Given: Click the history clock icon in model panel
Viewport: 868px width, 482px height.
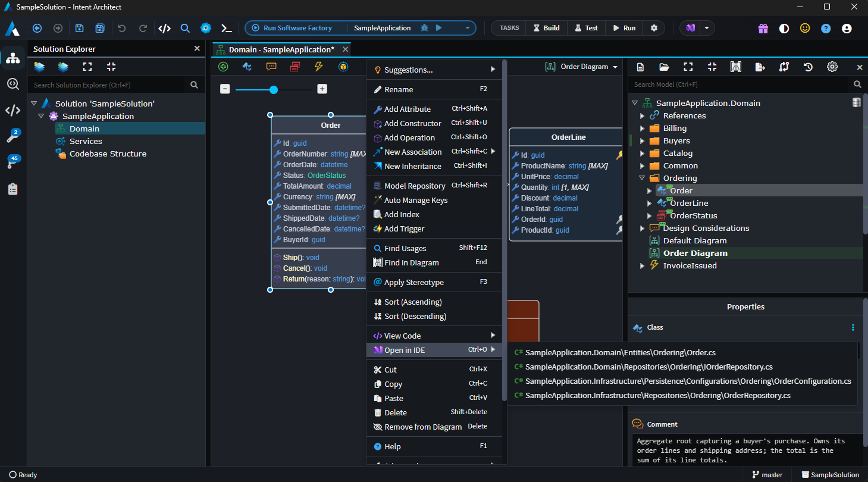Looking at the screenshot, I should (808, 67).
